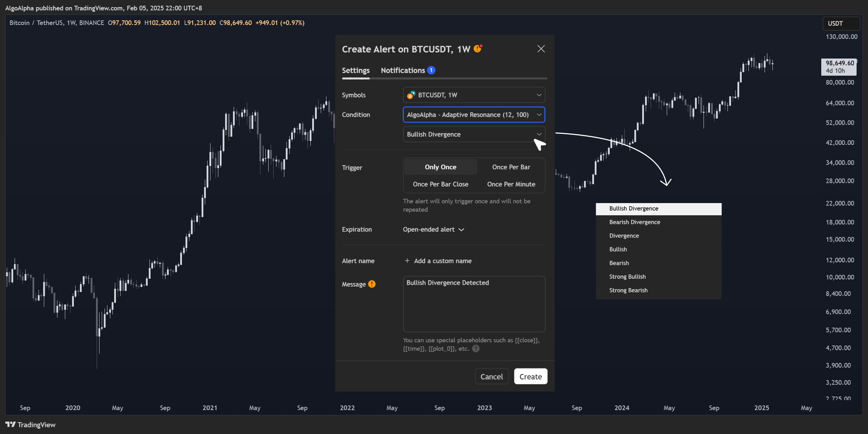The width and height of the screenshot is (868, 434).
Task: Choose the plain Bullish option in the list
Action: click(659, 249)
